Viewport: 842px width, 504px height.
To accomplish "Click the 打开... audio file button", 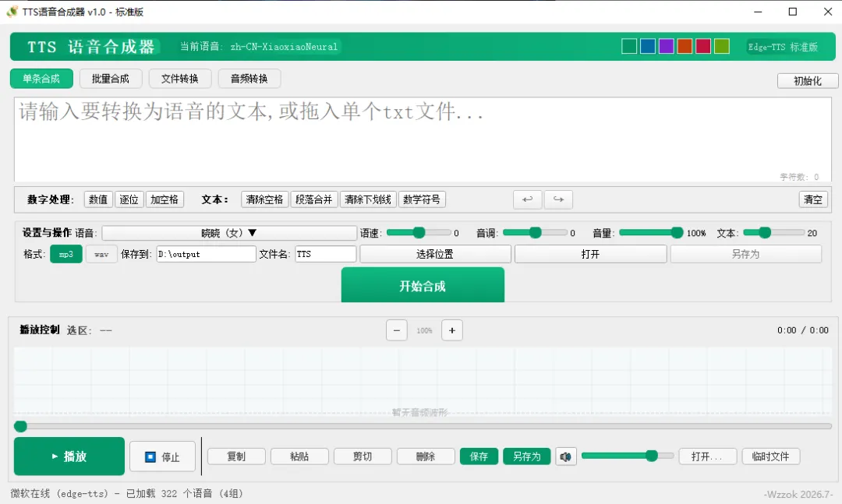I will pyautogui.click(x=706, y=456).
